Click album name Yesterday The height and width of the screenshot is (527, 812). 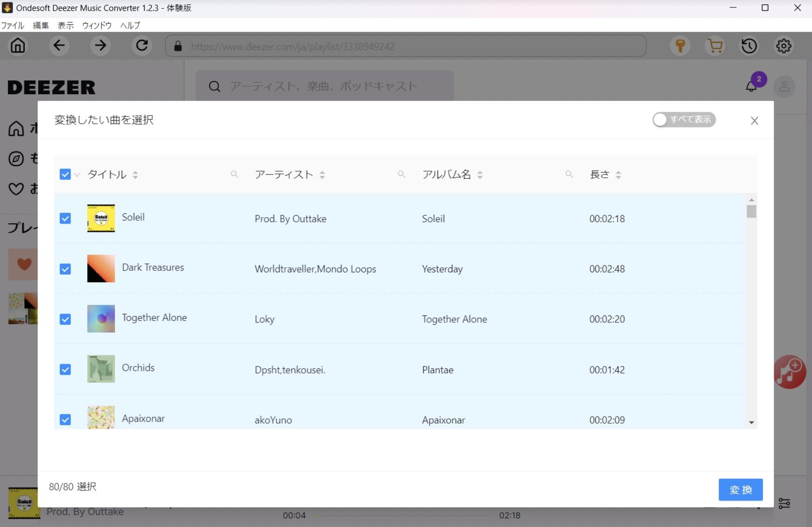tap(442, 269)
